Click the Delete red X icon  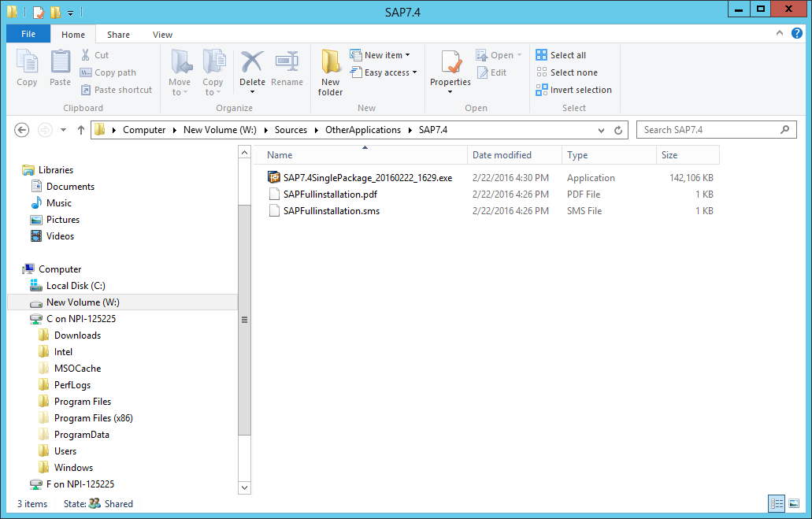[x=252, y=62]
